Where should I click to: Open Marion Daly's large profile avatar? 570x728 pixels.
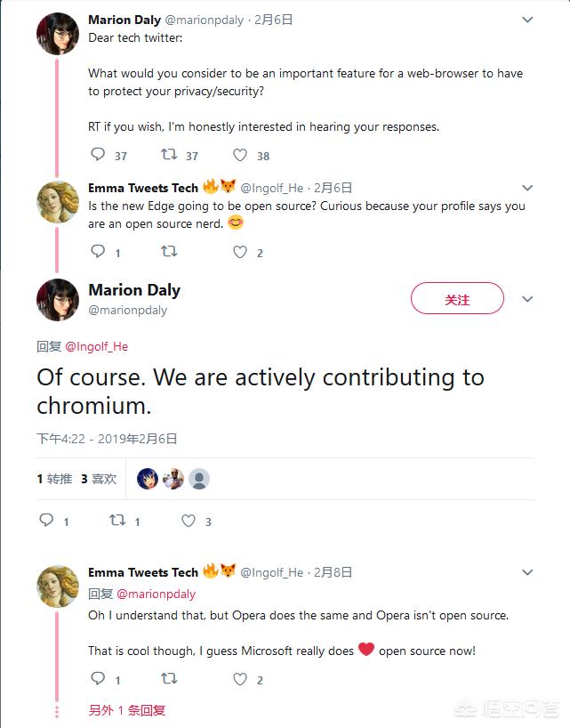[x=58, y=299]
